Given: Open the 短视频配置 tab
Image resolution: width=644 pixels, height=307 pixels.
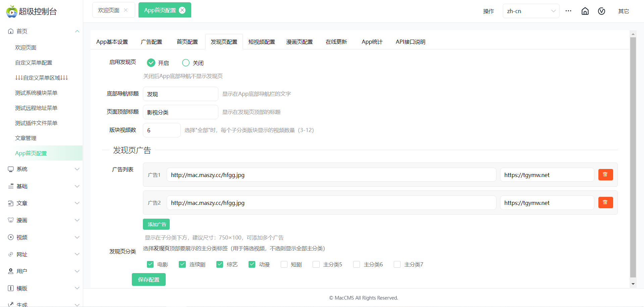Looking at the screenshot, I should click(x=262, y=42).
